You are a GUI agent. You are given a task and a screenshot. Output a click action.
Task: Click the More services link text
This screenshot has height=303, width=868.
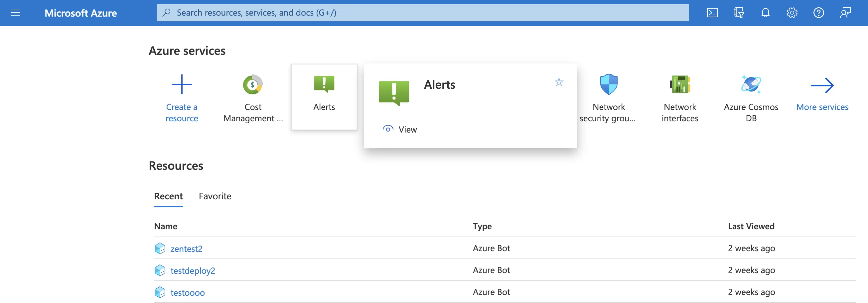[x=822, y=107]
